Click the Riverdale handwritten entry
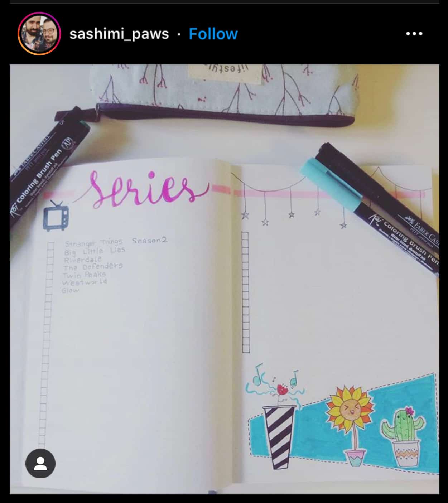The image size is (448, 503). pos(83,259)
